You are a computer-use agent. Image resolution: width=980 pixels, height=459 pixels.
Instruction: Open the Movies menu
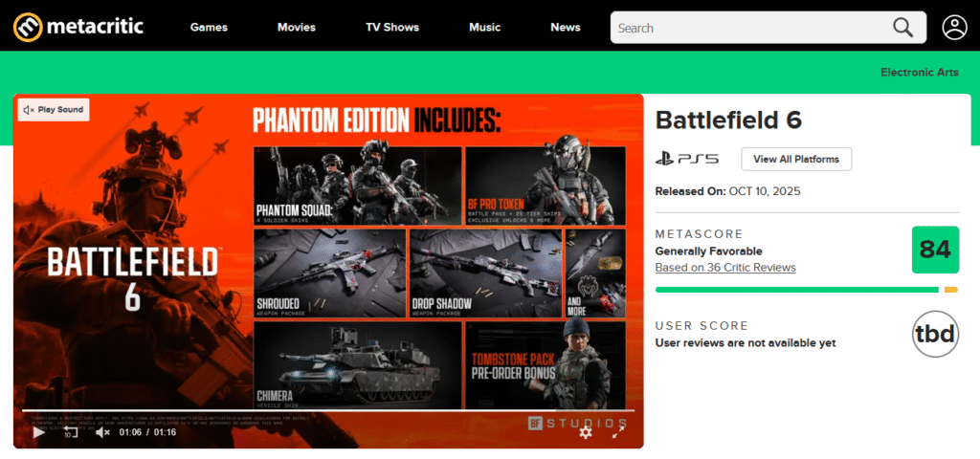[x=297, y=27]
